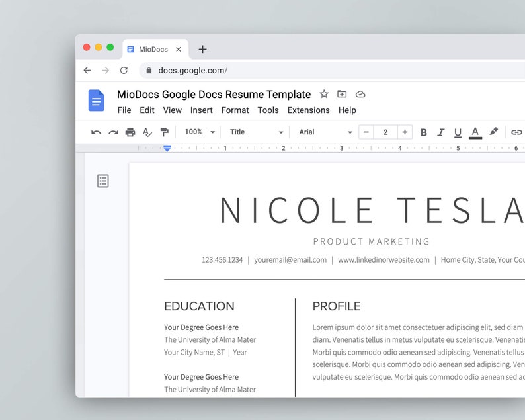Open the File menu
The width and height of the screenshot is (525, 420).
pos(124,110)
